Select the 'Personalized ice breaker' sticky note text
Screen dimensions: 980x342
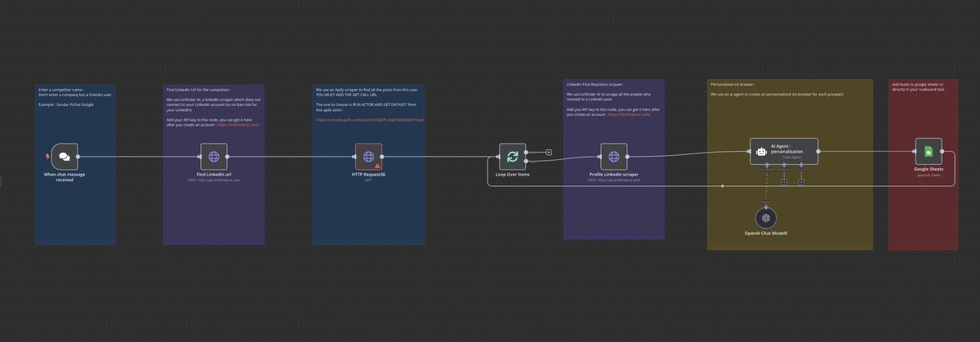point(733,84)
